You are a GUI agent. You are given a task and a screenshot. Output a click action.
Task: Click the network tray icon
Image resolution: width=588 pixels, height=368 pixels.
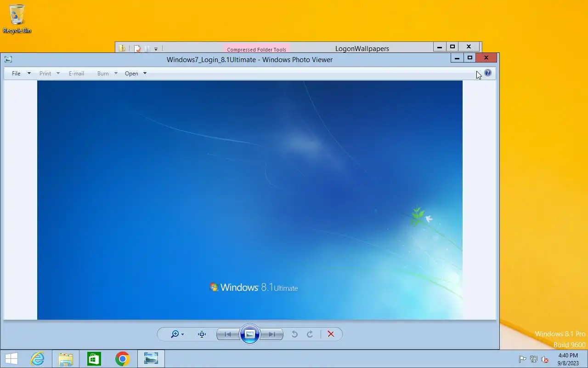[534, 359]
